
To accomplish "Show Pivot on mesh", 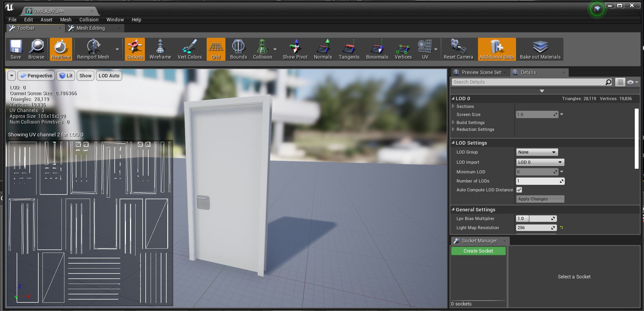I will click(295, 49).
